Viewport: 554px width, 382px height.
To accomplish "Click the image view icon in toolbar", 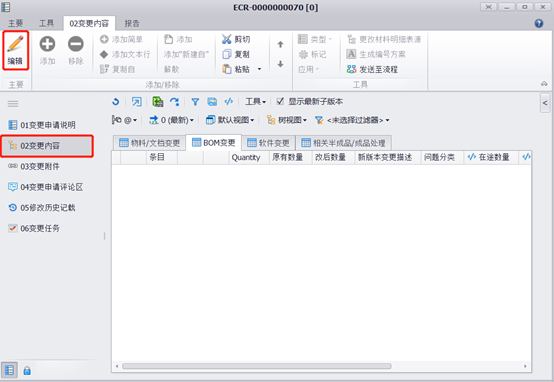I will 212,102.
